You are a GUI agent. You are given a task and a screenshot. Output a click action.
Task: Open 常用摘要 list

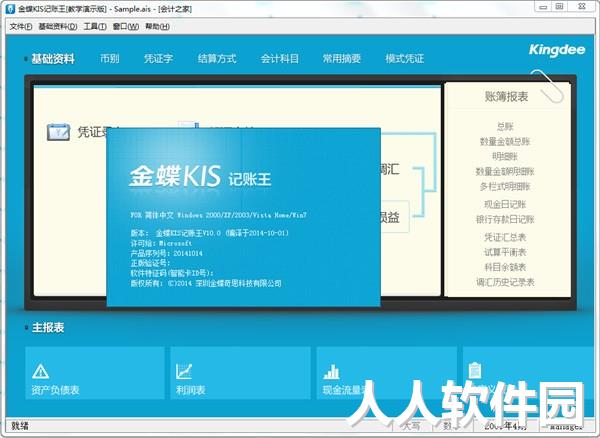342,59
